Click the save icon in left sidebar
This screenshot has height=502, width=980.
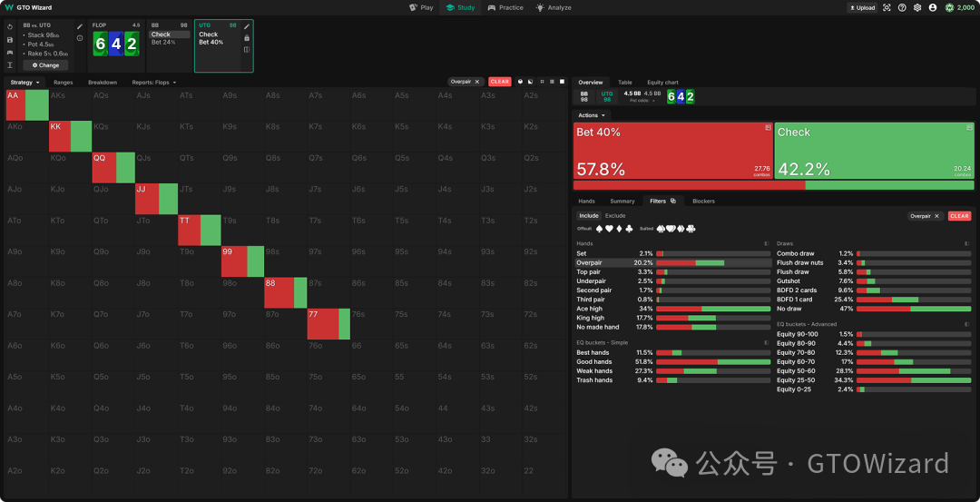pos(9,40)
